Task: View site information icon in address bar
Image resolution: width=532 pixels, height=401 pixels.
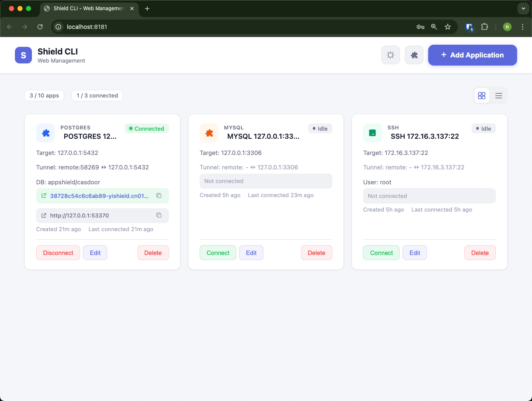Action: point(59,27)
